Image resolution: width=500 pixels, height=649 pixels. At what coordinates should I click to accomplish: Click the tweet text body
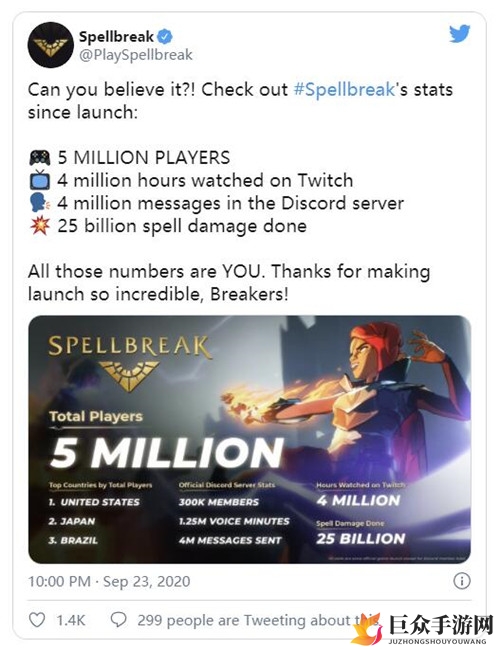pyautogui.click(x=240, y=192)
